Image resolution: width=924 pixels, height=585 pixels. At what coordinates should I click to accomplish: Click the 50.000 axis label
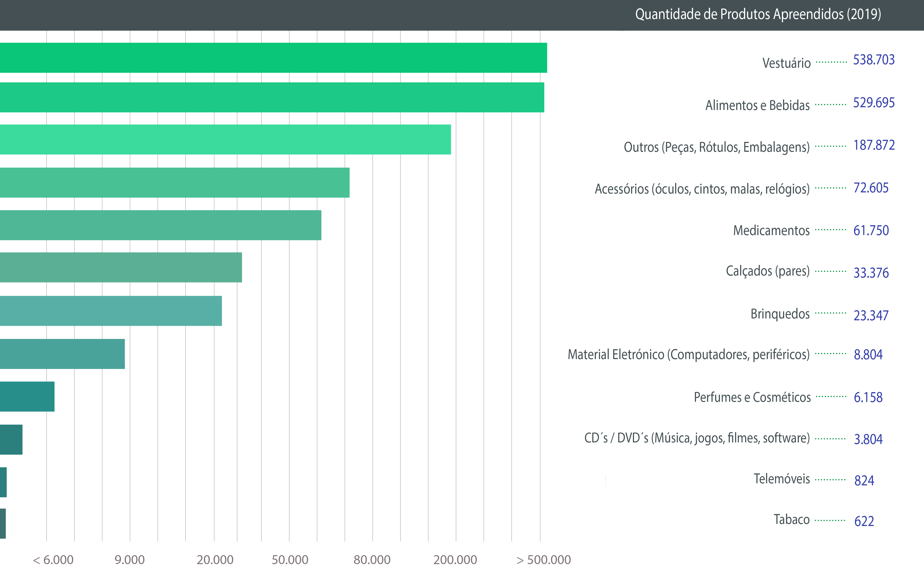click(290, 560)
